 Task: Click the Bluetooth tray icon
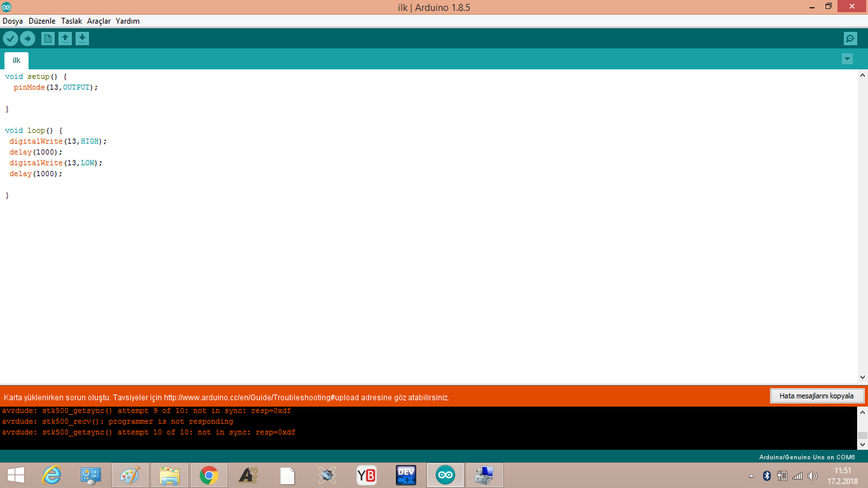[767, 476]
